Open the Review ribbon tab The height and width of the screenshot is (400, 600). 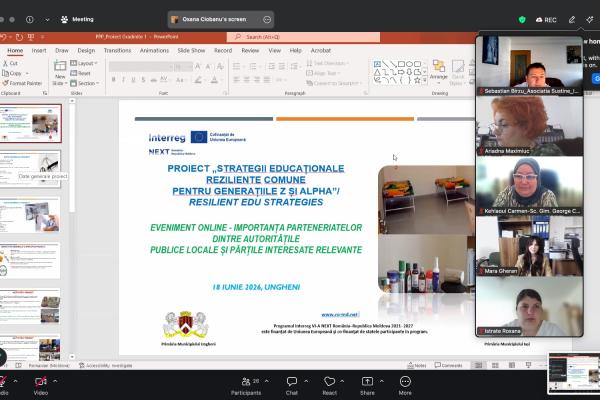click(x=250, y=51)
